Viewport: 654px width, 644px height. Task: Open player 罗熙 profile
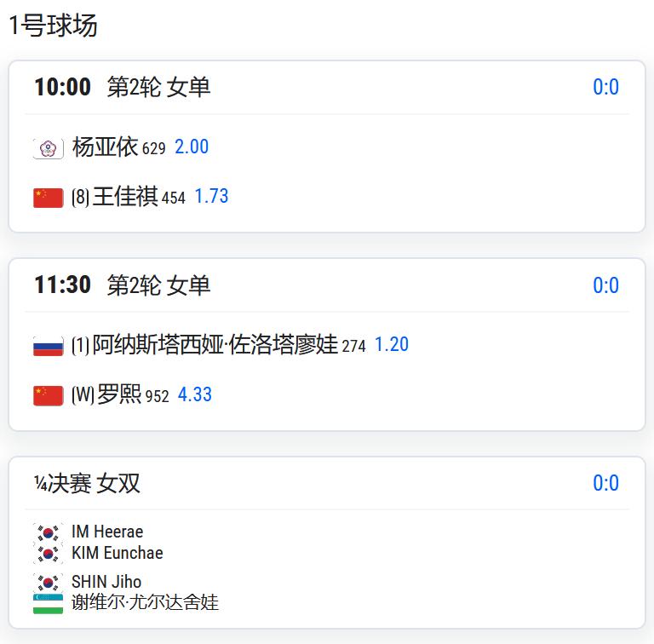coord(119,394)
